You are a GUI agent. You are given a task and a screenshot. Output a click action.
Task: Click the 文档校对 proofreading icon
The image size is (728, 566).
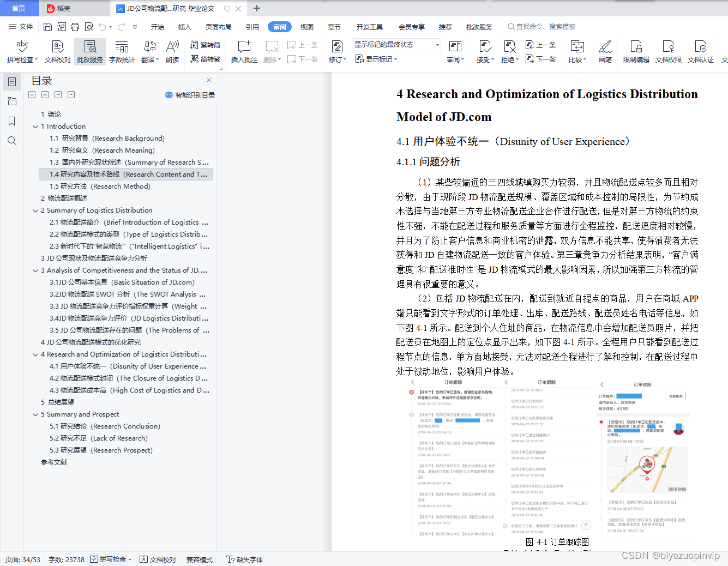(x=58, y=52)
